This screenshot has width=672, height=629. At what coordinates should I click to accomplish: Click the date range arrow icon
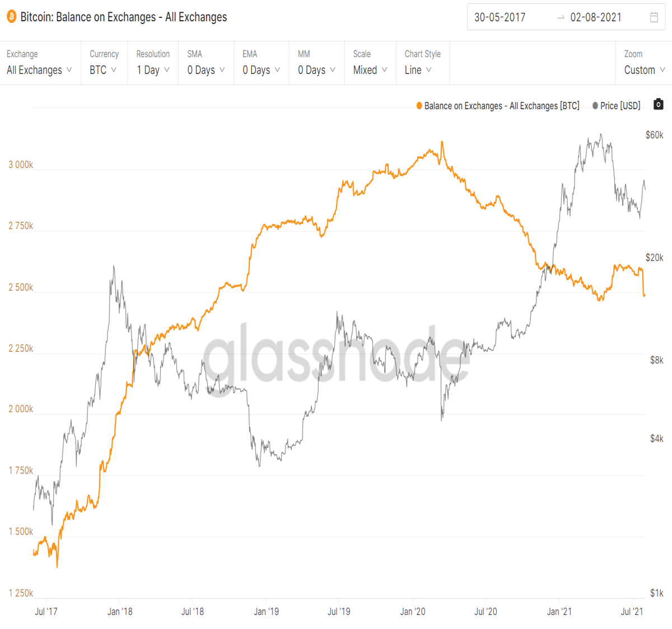[x=561, y=17]
